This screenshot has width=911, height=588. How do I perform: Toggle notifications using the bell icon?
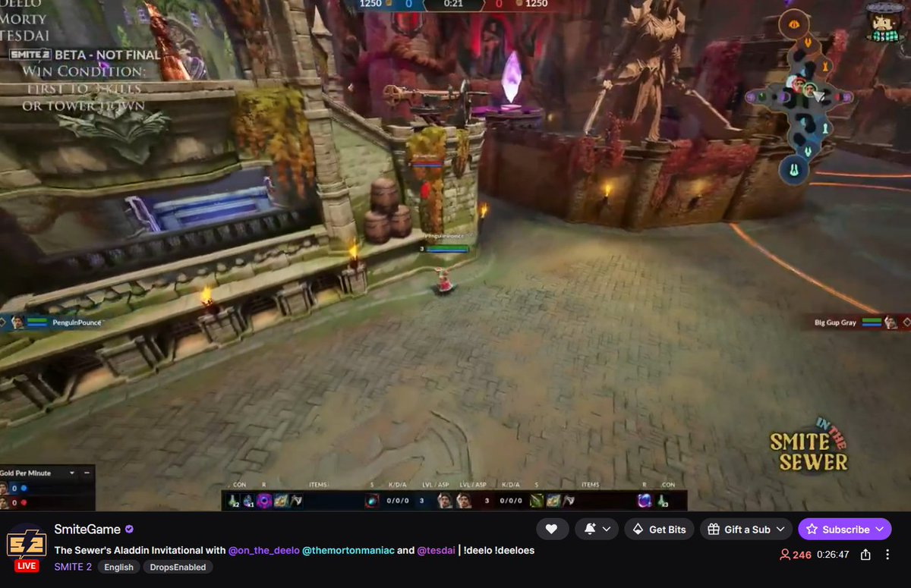pyautogui.click(x=589, y=529)
